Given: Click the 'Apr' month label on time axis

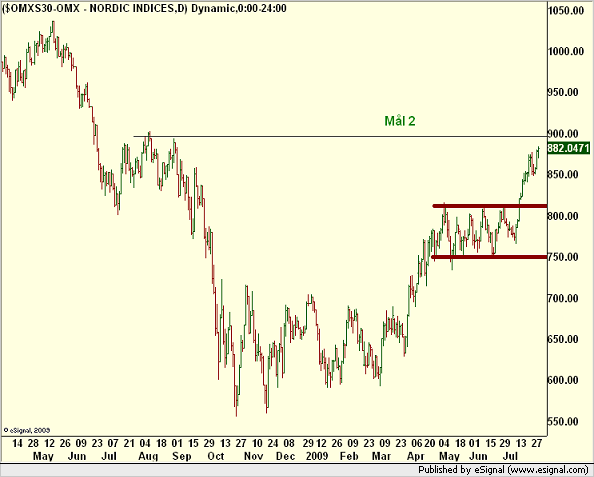Looking at the screenshot, I should [x=416, y=456].
